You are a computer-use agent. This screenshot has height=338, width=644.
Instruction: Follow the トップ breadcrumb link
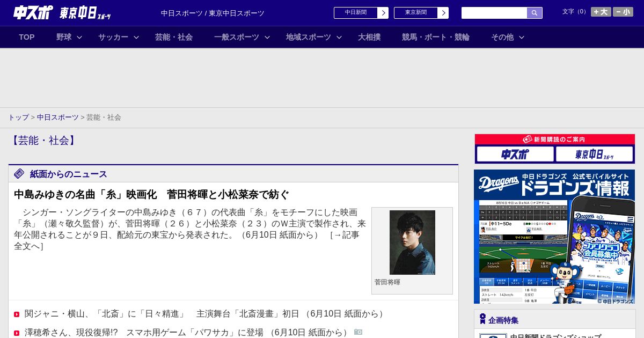tap(18, 117)
